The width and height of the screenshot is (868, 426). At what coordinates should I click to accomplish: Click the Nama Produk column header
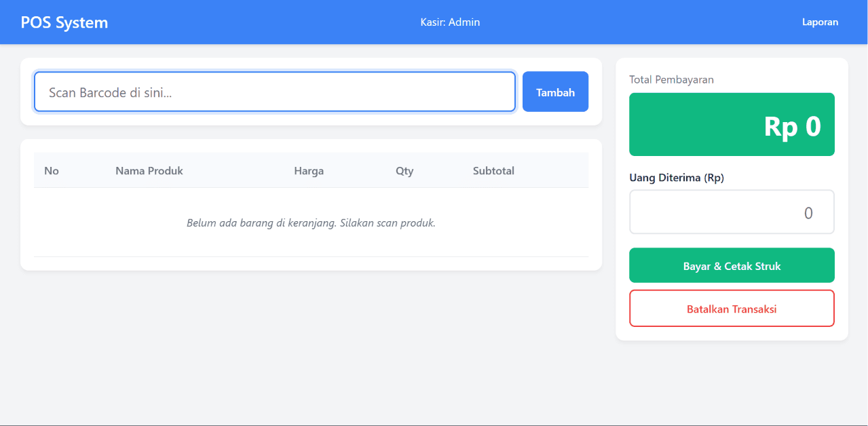point(149,171)
